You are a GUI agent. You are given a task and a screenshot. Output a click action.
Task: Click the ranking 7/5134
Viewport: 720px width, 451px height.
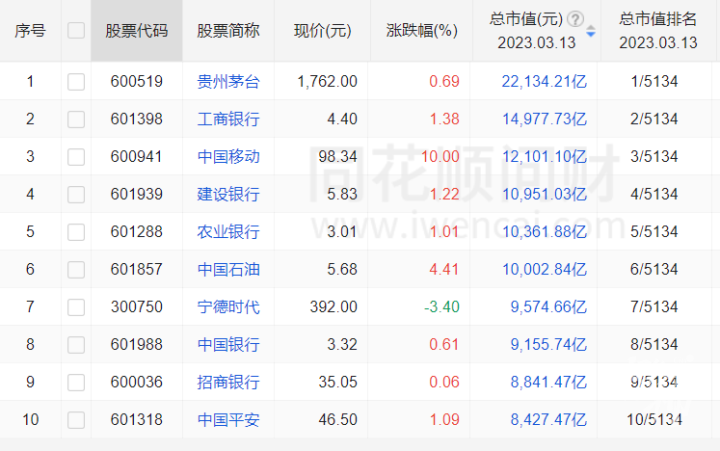click(x=654, y=307)
